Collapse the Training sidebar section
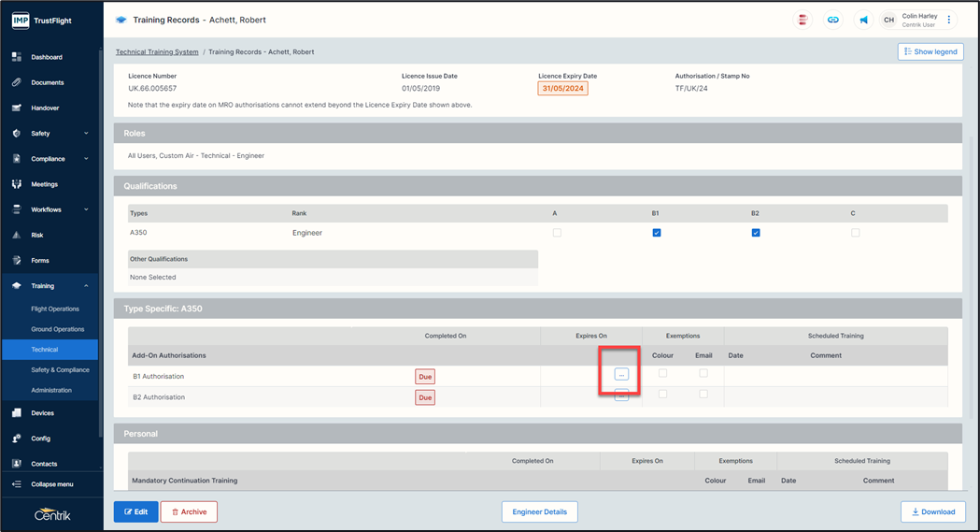Viewport: 980px width, 532px height. point(86,286)
